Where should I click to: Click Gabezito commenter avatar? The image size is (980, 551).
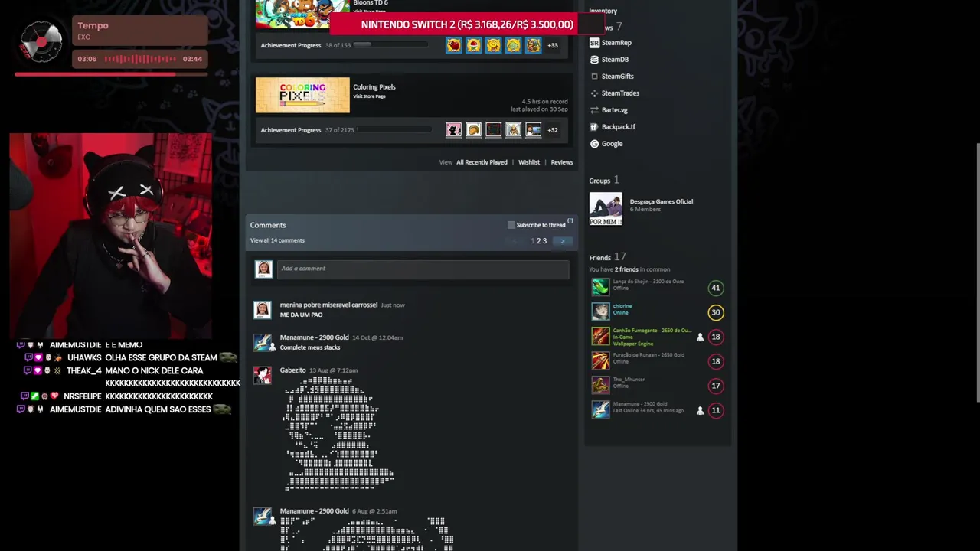pyautogui.click(x=263, y=376)
